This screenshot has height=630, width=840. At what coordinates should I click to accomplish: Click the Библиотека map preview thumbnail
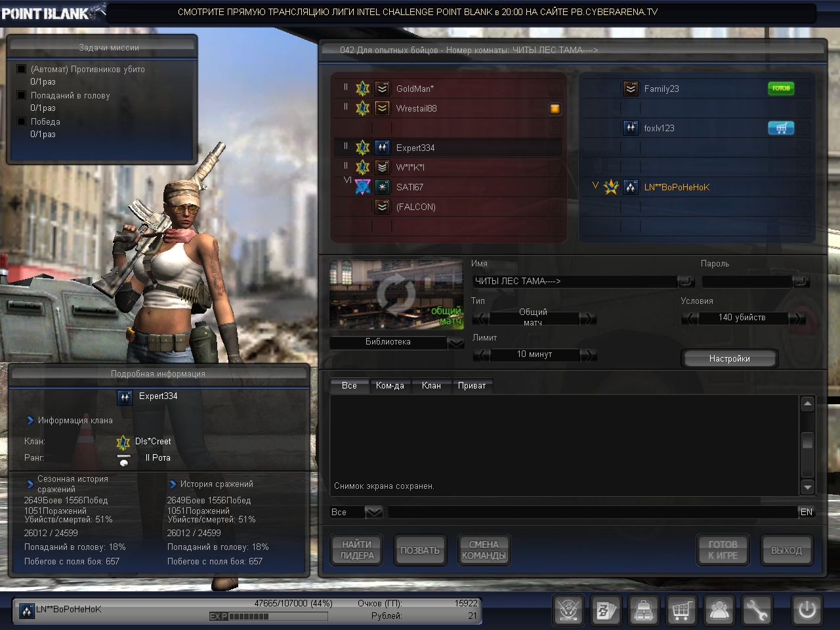396,294
